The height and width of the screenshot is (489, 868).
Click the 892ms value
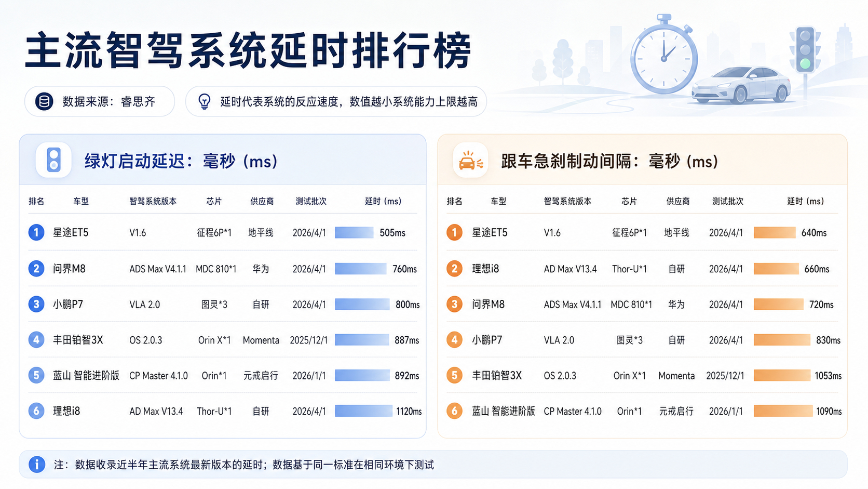pyautogui.click(x=406, y=375)
